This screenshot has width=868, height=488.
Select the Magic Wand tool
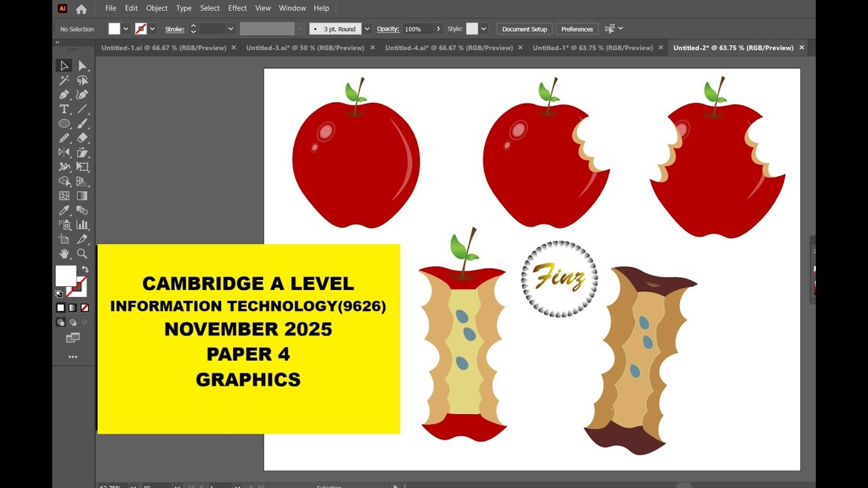(64, 80)
